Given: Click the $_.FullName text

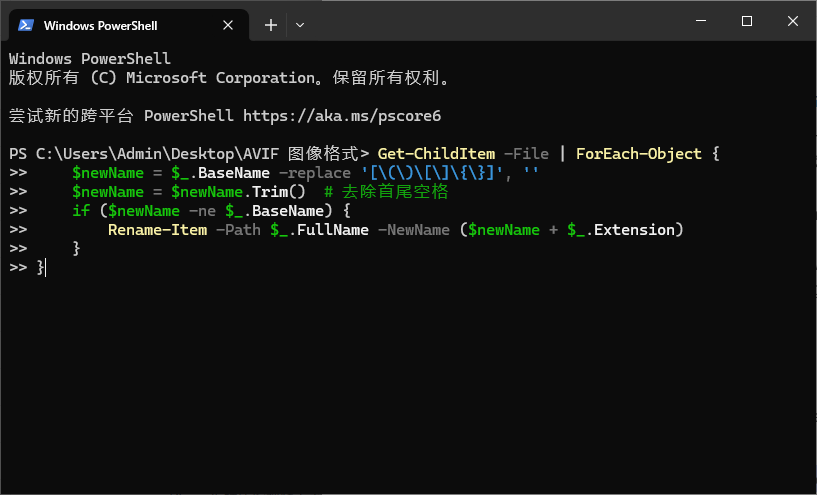Looking at the screenshot, I should click(319, 230).
